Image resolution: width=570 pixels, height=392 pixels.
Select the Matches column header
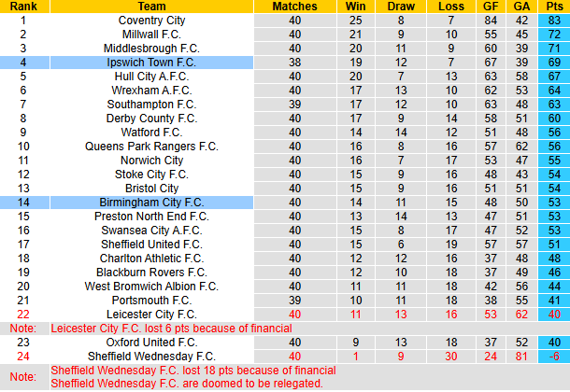tap(295, 7)
